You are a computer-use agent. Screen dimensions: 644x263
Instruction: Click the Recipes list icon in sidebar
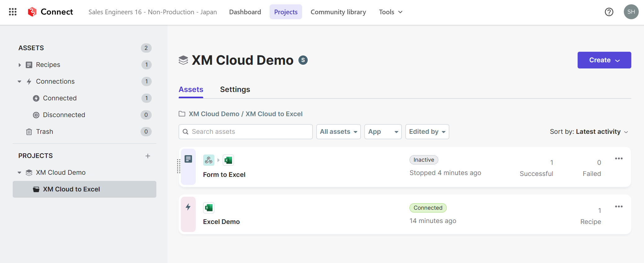(x=29, y=65)
